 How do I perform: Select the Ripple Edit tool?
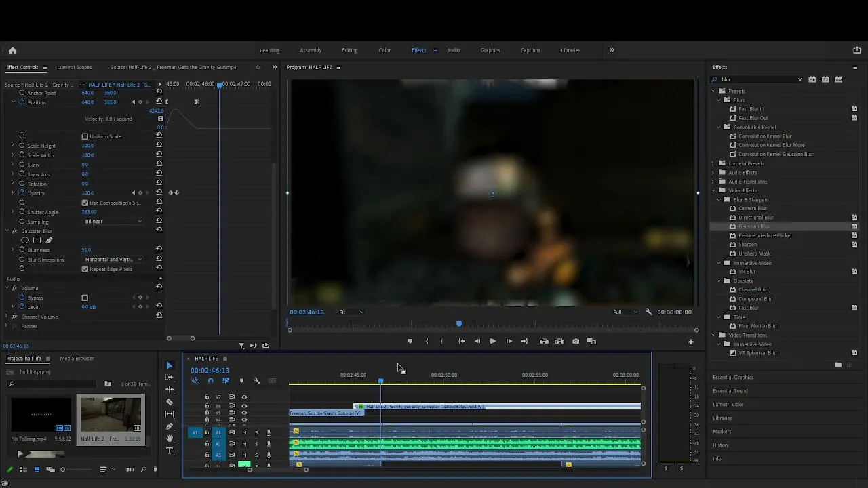[170, 390]
